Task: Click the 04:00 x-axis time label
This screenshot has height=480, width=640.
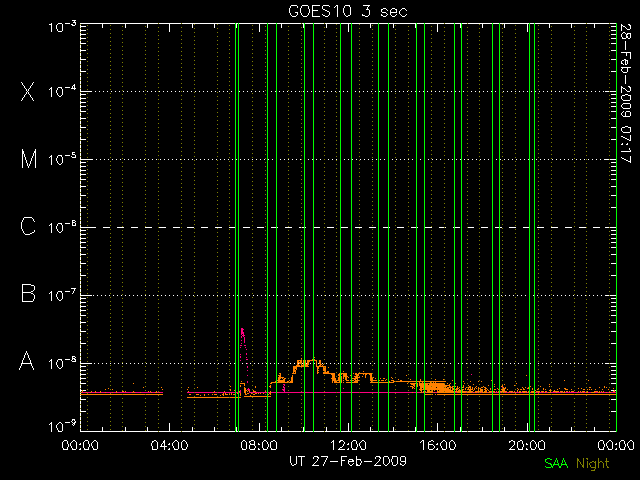Action: [x=169, y=445]
